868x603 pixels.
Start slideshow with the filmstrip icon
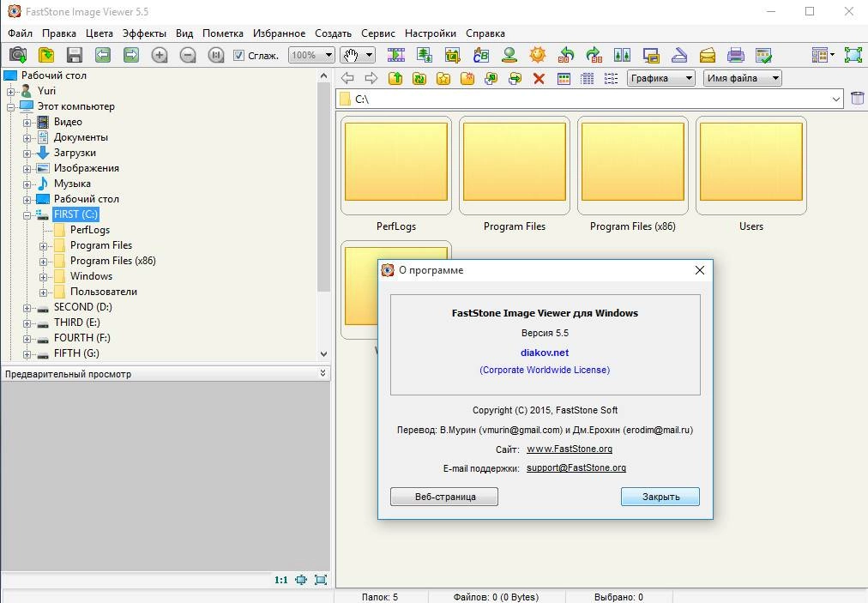395,55
